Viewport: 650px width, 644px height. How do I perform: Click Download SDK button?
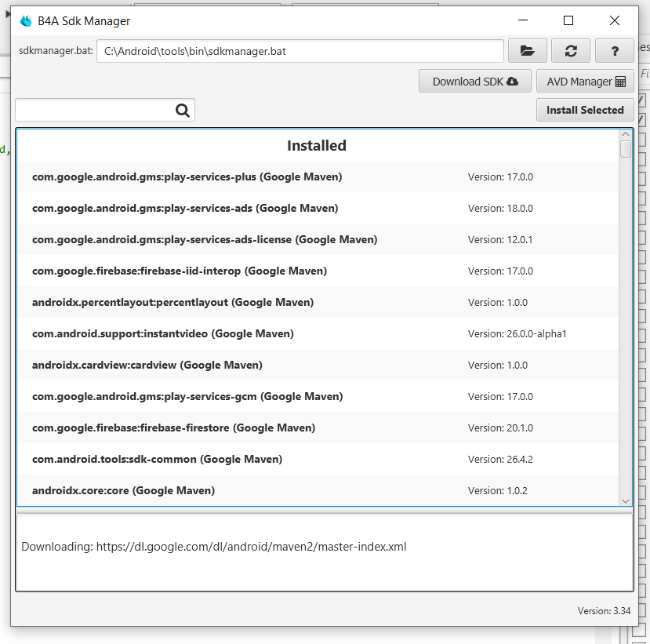pos(475,82)
